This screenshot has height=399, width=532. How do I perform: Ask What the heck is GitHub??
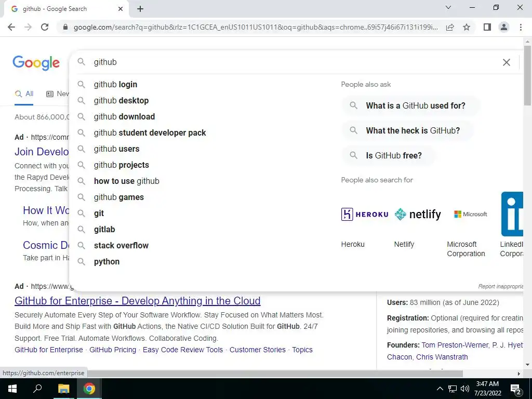pyautogui.click(x=407, y=130)
